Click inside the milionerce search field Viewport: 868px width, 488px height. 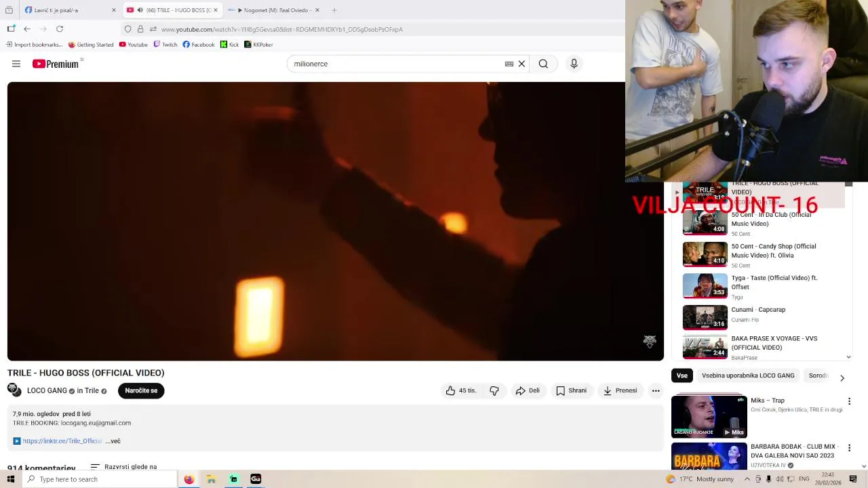pos(397,64)
